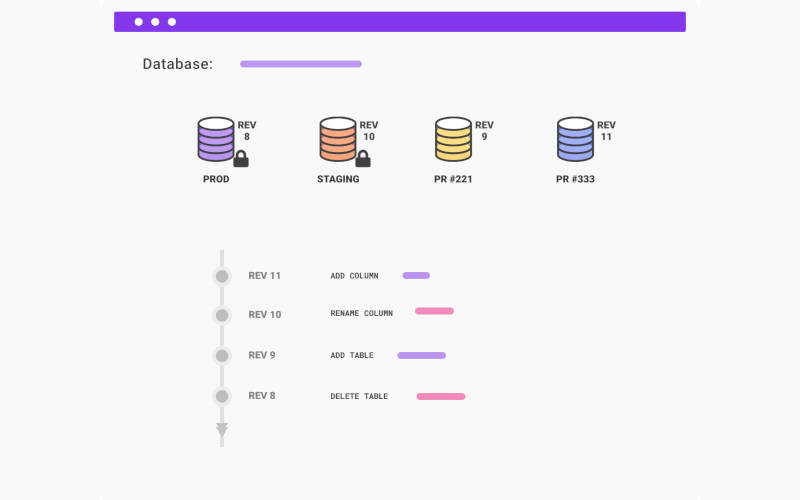Select the blue PR #333 database icon

point(575,139)
